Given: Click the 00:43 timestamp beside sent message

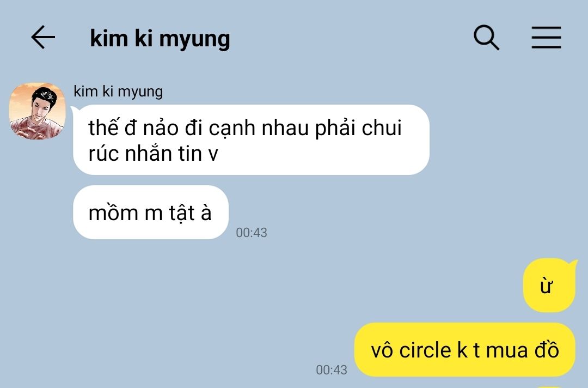Looking at the screenshot, I should 332,370.
